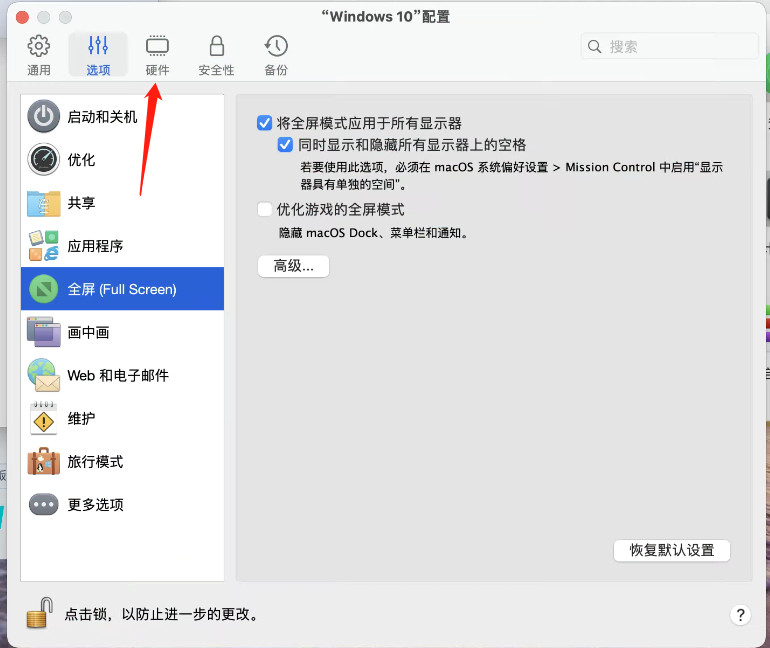This screenshot has width=770, height=648.
Task: Open help with the question mark button
Action: (741, 615)
